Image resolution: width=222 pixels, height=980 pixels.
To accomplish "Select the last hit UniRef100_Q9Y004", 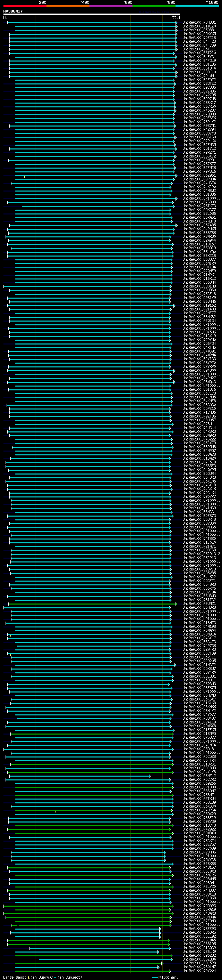I will pyautogui.click(x=199, y=971).
